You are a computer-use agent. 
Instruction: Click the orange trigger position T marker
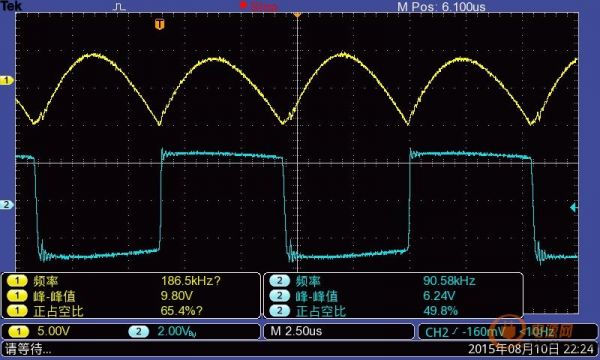click(160, 25)
